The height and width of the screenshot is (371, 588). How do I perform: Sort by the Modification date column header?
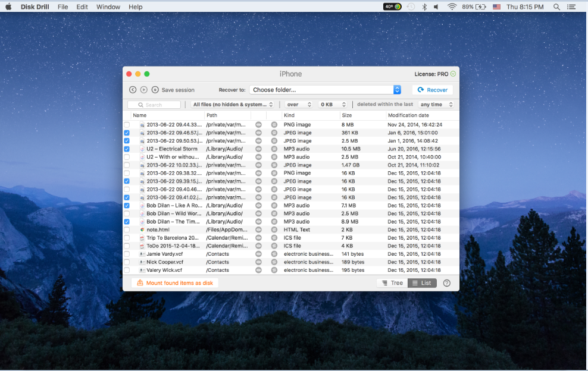pyautogui.click(x=408, y=115)
